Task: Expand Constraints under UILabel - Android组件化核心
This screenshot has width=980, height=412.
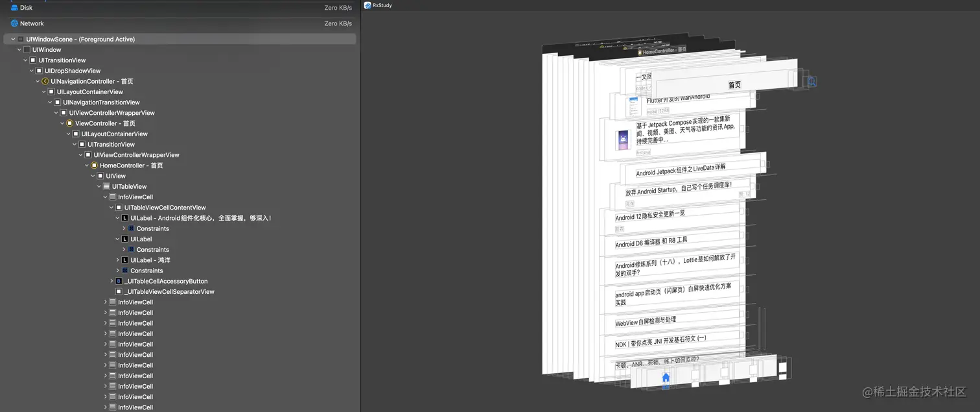Action: click(124, 228)
